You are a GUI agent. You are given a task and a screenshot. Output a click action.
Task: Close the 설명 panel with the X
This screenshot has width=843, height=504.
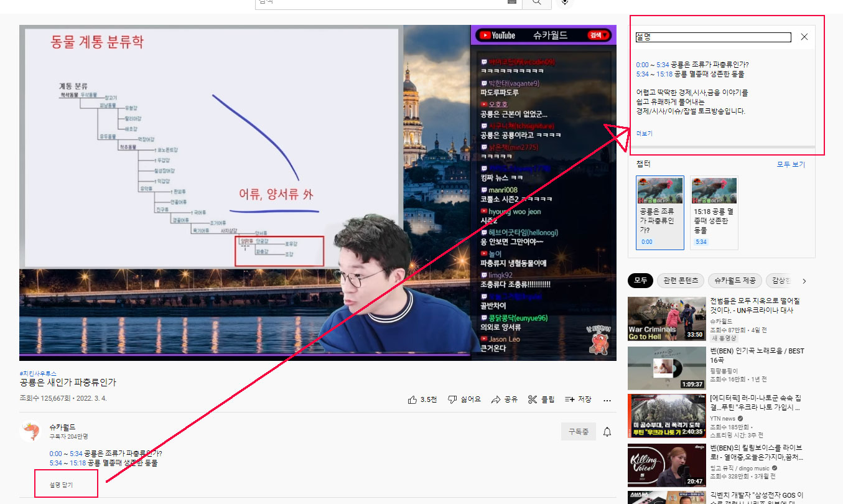pyautogui.click(x=804, y=37)
